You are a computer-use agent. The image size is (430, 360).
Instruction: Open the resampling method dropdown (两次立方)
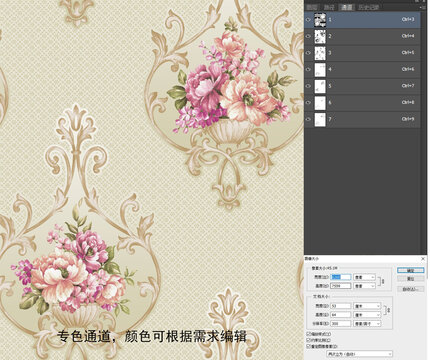click(x=359, y=354)
